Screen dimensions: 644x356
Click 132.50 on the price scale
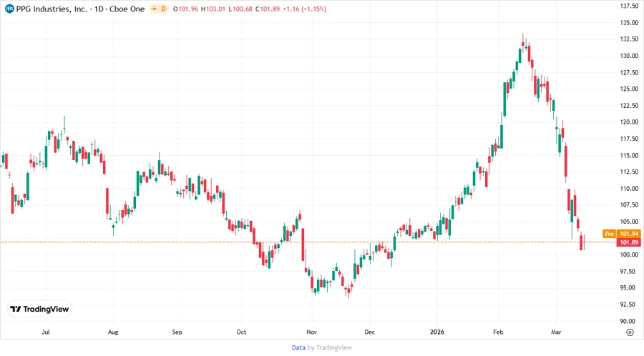629,39
